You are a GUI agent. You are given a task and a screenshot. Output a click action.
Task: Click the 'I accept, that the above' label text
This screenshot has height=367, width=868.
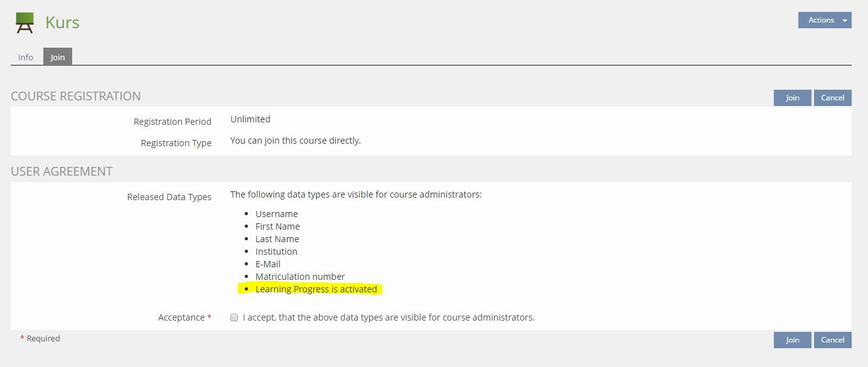click(x=388, y=317)
